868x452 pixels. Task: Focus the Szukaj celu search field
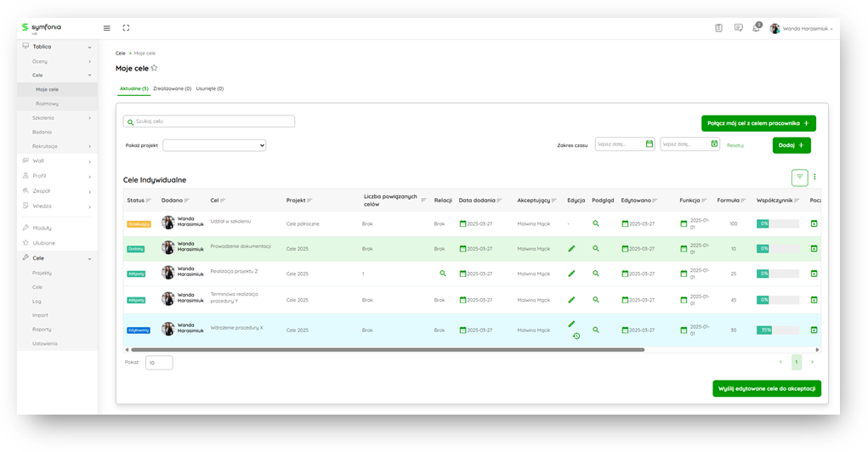click(x=208, y=121)
